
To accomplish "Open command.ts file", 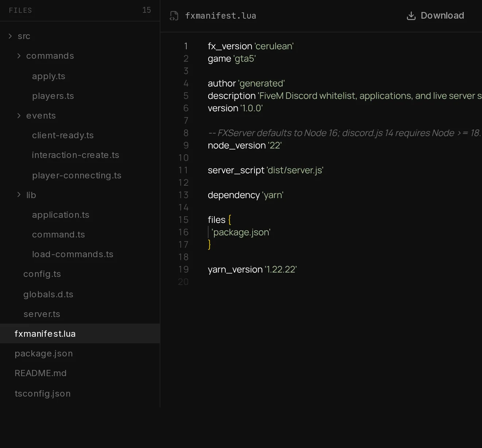I will pos(58,235).
